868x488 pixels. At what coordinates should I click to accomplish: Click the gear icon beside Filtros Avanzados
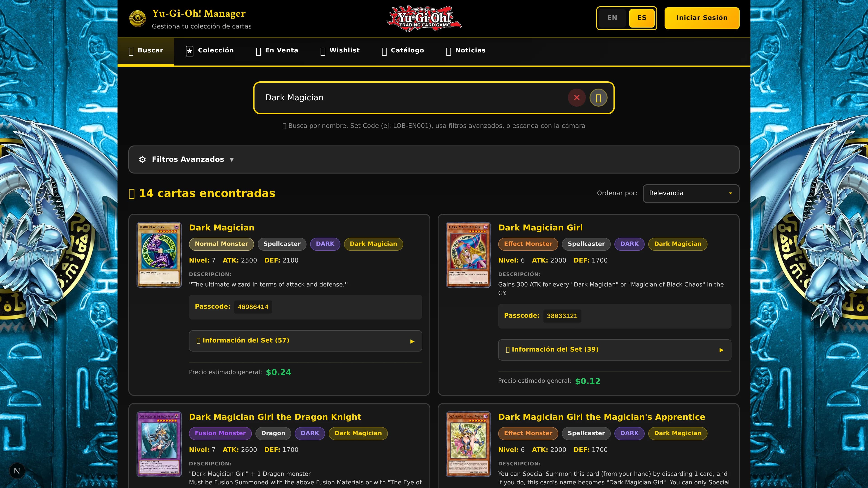coord(142,159)
